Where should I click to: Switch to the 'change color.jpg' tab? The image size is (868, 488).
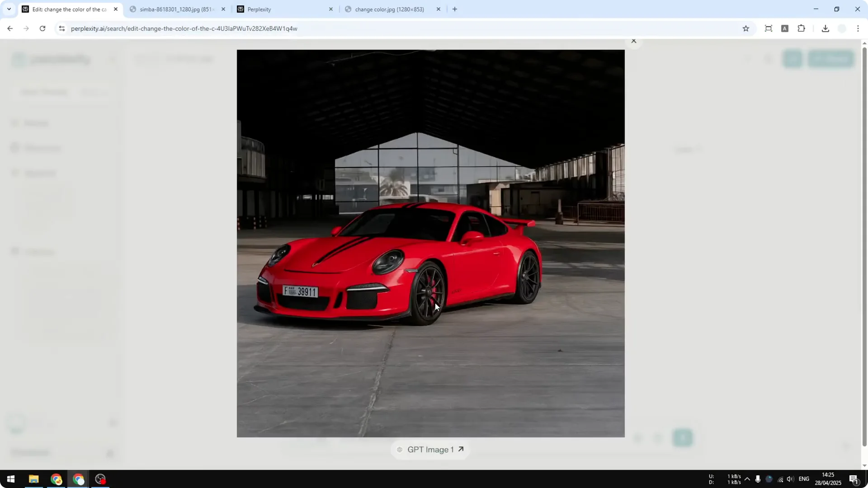[x=387, y=9]
